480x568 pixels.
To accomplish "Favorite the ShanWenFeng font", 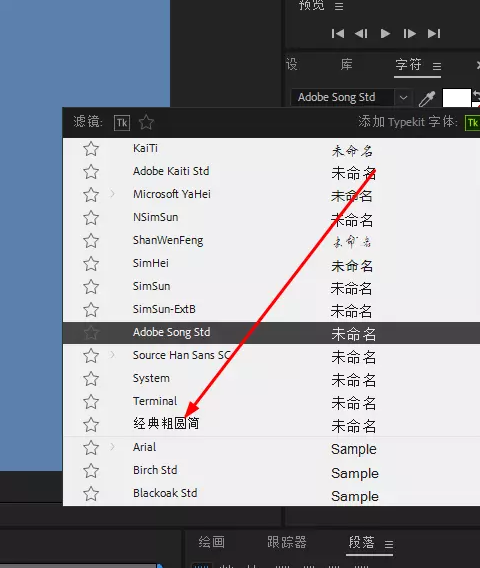I will click(x=91, y=241).
